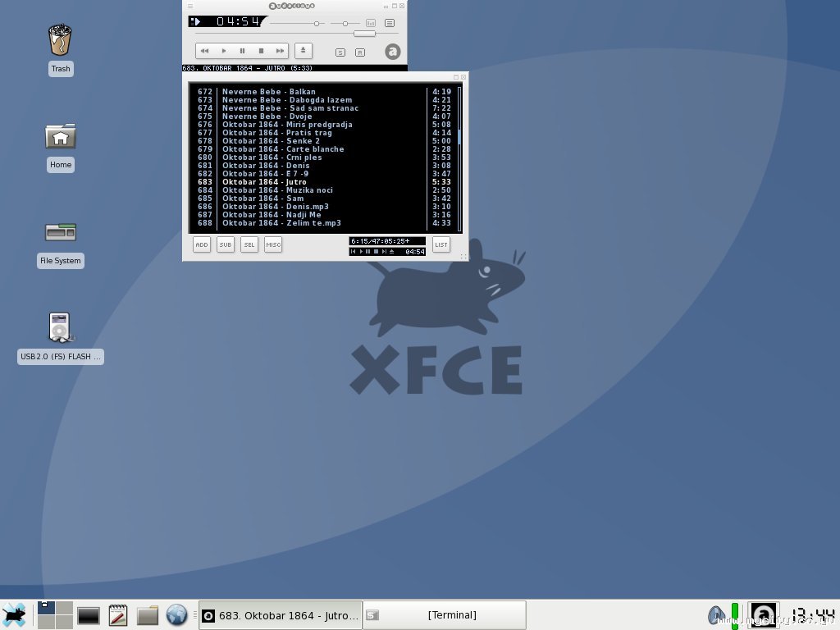Screen dimensions: 840x630
Task: Click the playlist mini pause button
Action: coord(368,251)
